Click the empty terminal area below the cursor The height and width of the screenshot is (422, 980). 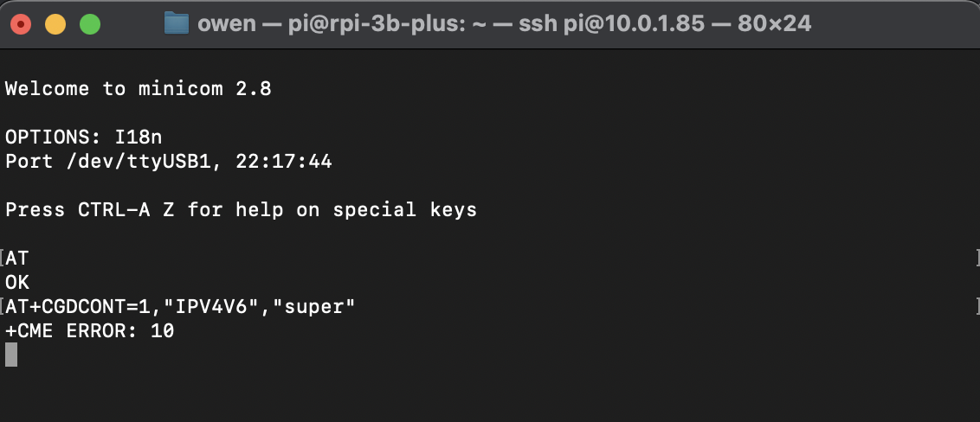(x=485, y=389)
